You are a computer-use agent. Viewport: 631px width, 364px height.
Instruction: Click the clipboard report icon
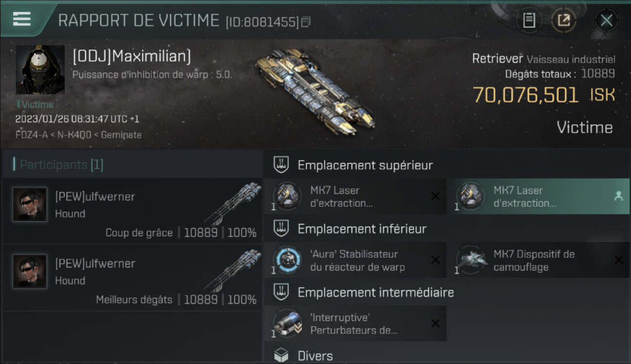(529, 20)
